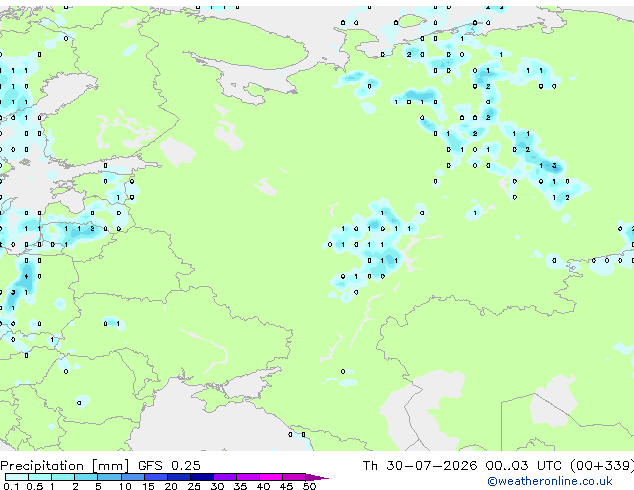
Task: Click the 40–45 mm magenta legend swatch
Action: [x=271, y=477]
